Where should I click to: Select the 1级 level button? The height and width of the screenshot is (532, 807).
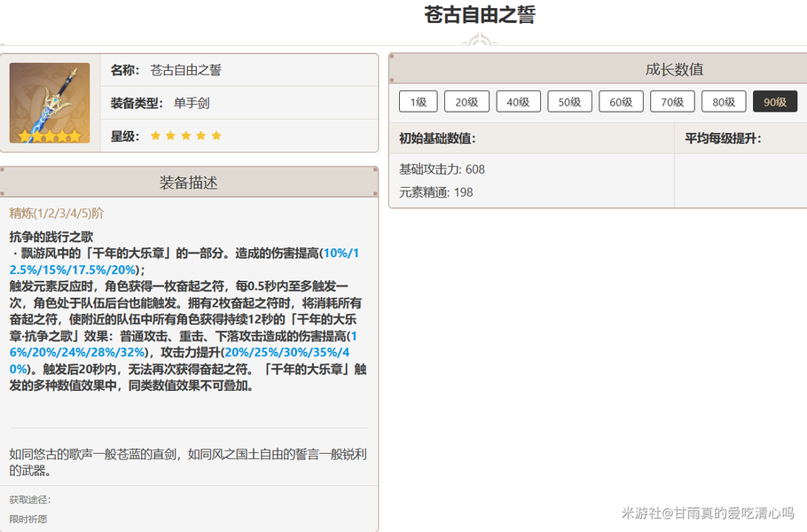[x=418, y=102]
